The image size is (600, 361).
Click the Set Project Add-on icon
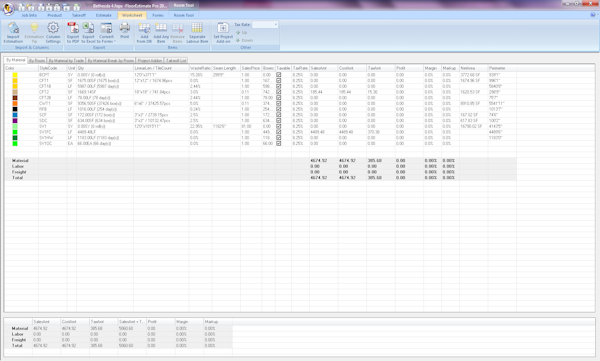223,28
